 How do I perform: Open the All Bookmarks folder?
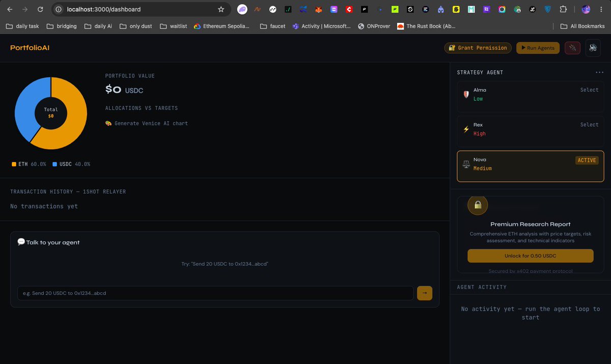582,26
